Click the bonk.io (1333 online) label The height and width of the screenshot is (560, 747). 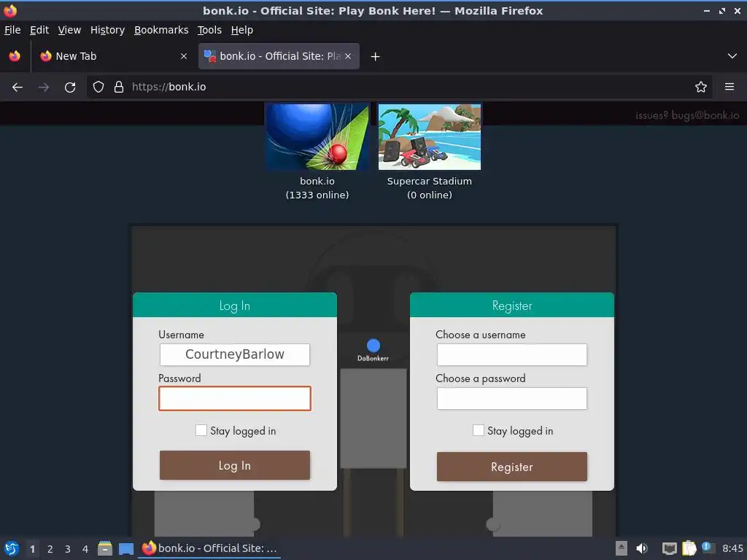(x=317, y=188)
